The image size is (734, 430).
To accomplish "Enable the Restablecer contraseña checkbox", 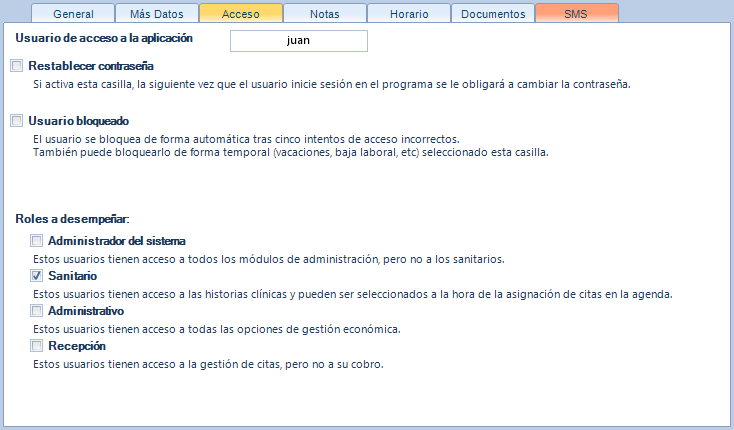I will 16,66.
